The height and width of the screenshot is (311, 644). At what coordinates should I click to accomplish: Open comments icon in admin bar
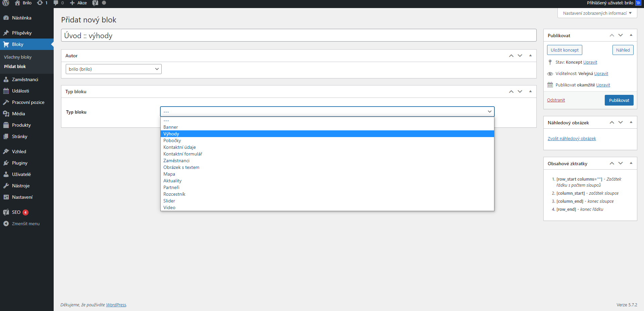click(x=56, y=3)
